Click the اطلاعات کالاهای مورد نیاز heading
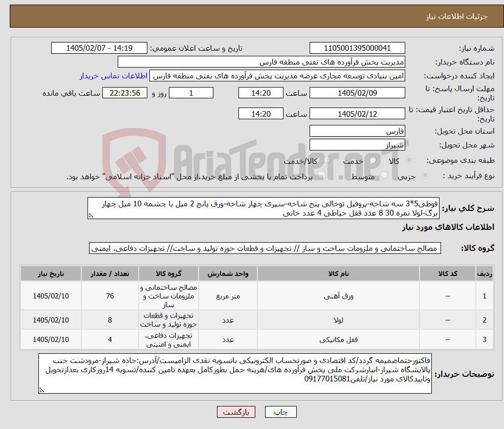Screen dimensions: 504x429 (x=448, y=227)
